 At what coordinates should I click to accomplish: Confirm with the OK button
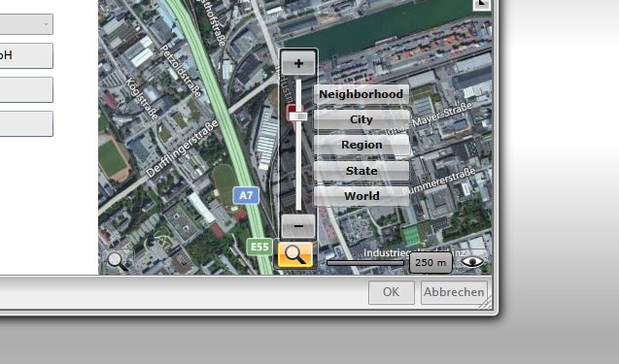pyautogui.click(x=392, y=292)
